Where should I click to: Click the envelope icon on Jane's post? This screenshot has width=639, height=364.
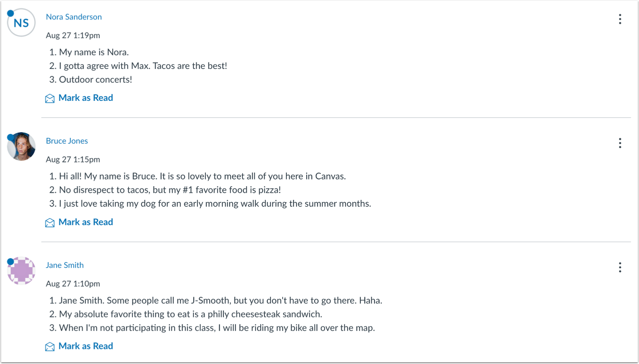(50, 346)
